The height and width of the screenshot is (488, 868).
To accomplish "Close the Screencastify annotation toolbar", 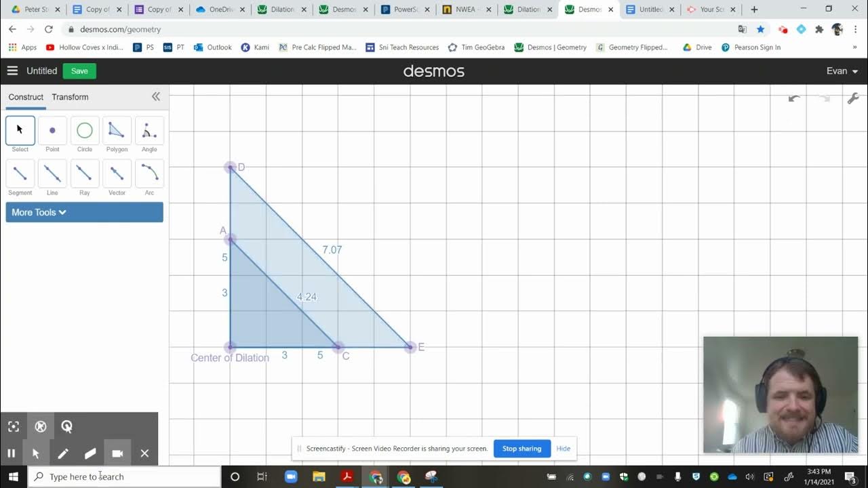I will [144, 453].
